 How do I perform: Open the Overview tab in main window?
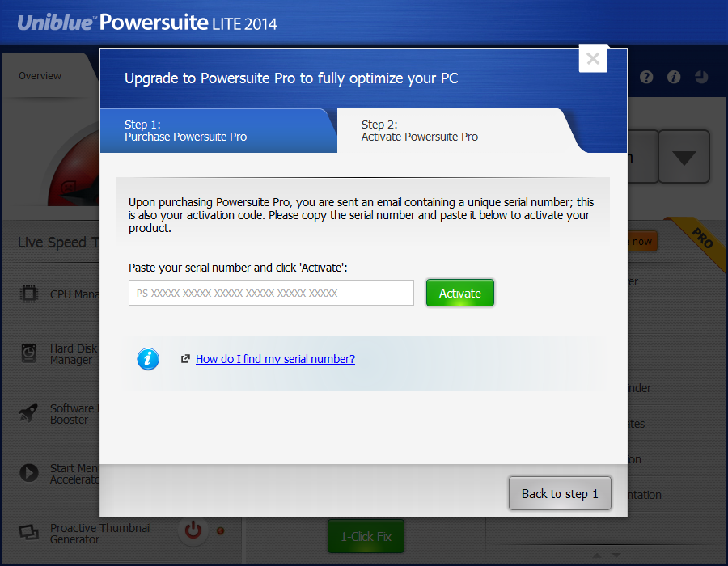pos(40,76)
